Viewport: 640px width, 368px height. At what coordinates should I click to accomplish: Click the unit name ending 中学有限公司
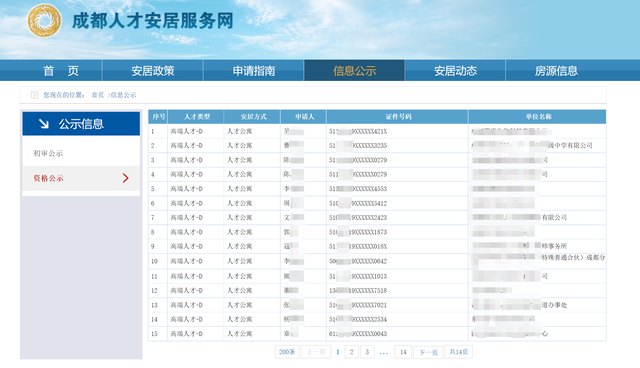coord(532,145)
